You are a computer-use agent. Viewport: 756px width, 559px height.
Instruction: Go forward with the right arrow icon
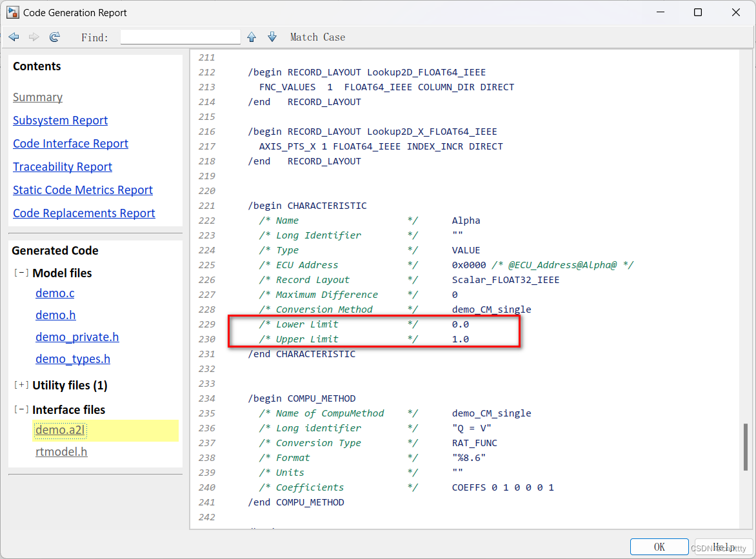[34, 37]
